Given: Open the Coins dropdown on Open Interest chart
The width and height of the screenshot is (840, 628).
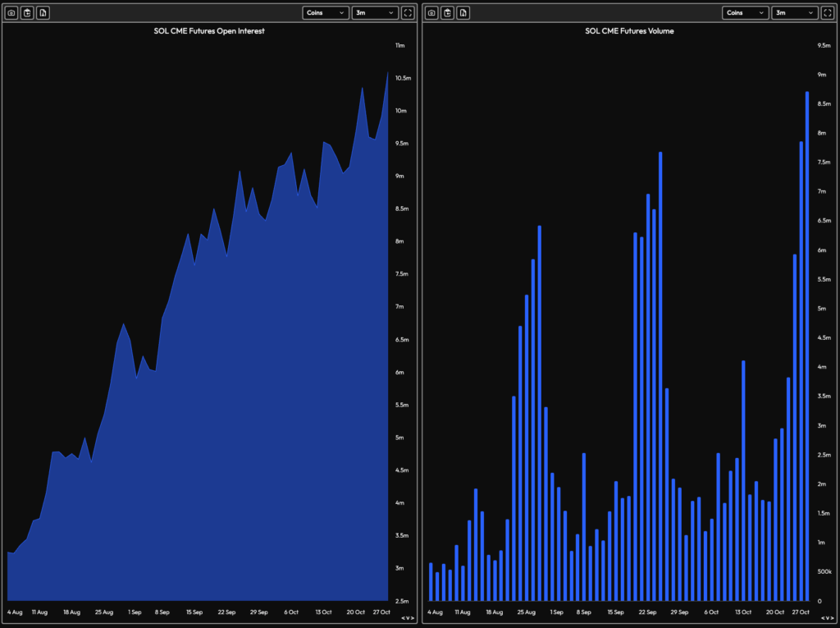Looking at the screenshot, I should pyautogui.click(x=325, y=12).
